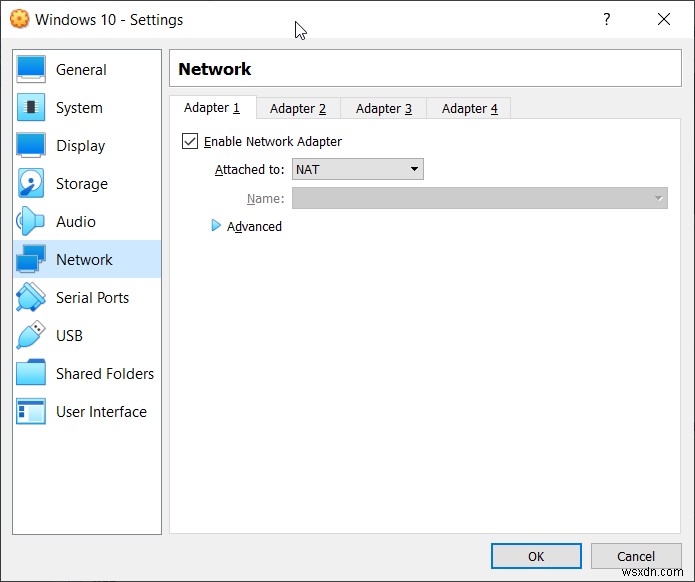Image resolution: width=695 pixels, height=582 pixels.
Task: Select the System chip icon
Action: tap(31, 107)
